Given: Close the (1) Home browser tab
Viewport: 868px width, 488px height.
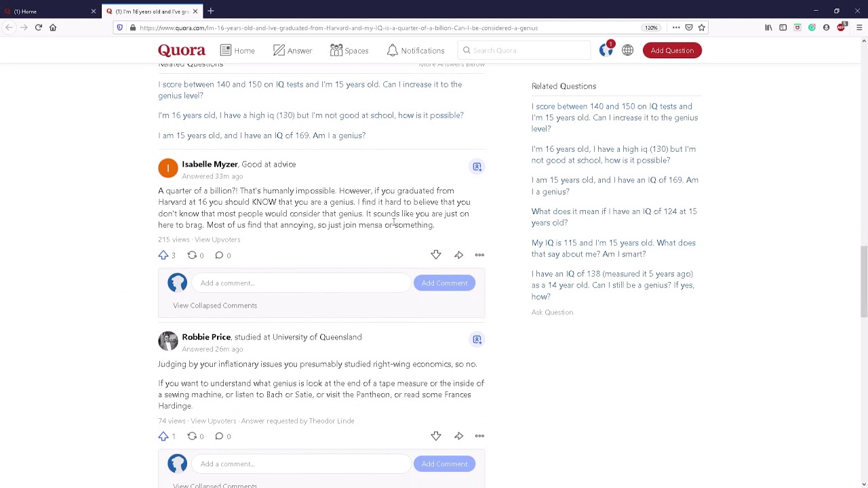Looking at the screenshot, I should [x=94, y=11].
